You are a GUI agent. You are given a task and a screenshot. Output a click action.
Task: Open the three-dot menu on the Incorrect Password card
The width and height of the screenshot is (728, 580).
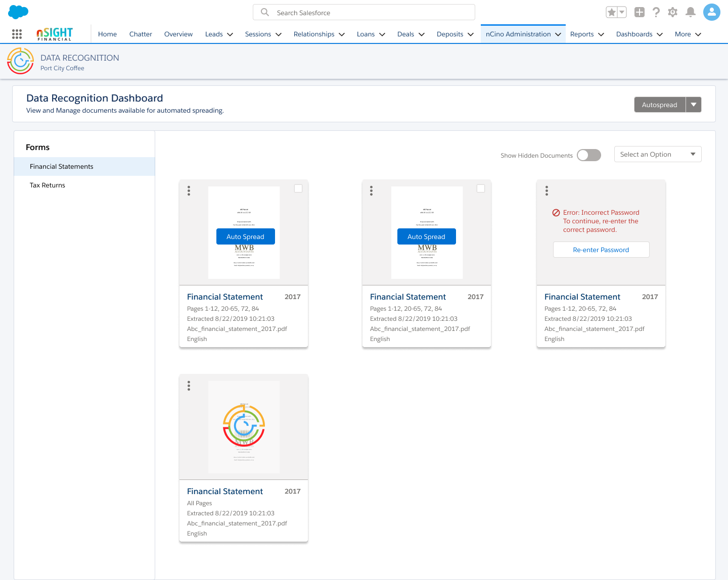547,190
